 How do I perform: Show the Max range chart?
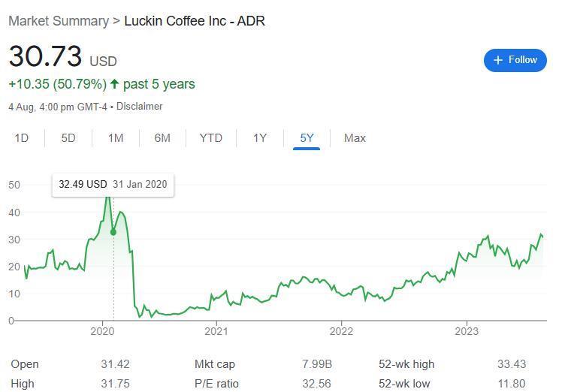(355, 137)
